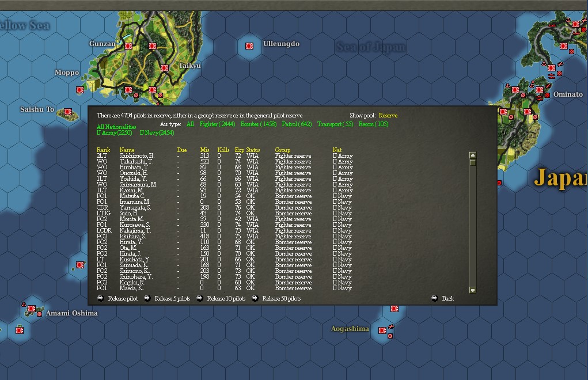Open the Patrol air type filter
This screenshot has width=588, height=380.
click(298, 123)
